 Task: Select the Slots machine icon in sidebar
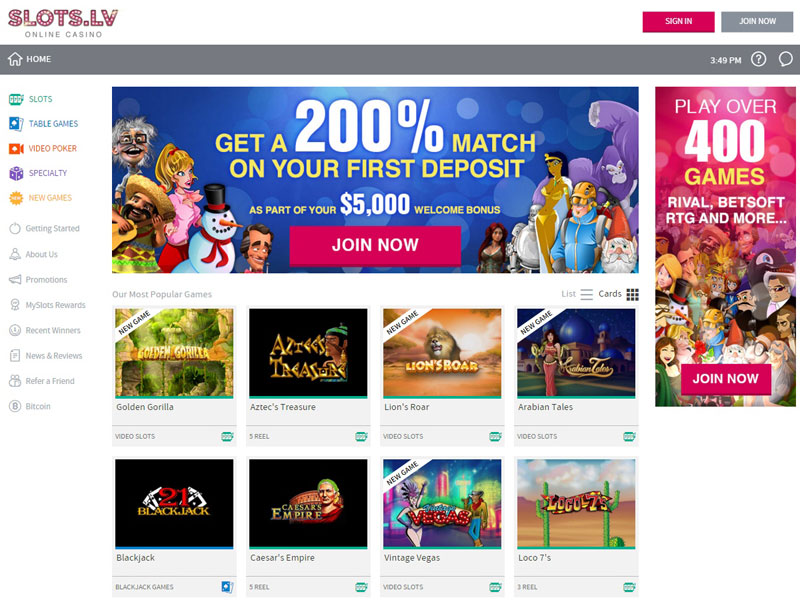[x=16, y=99]
